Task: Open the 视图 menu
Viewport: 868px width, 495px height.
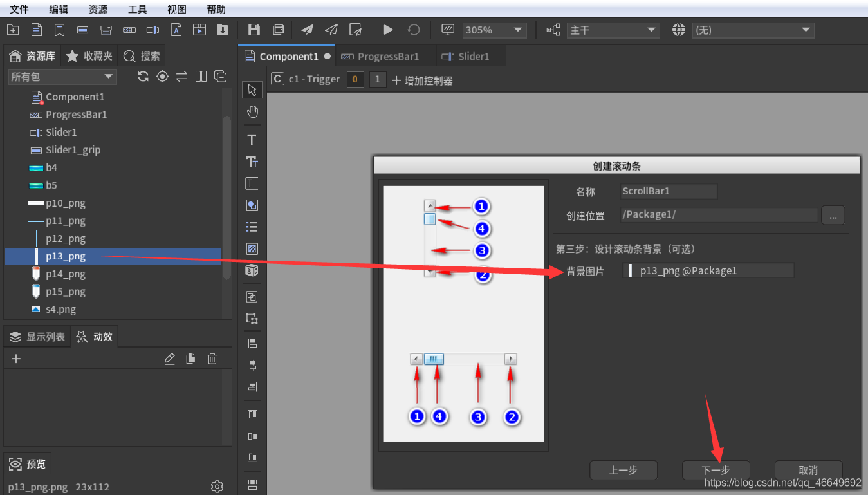Action: tap(177, 9)
